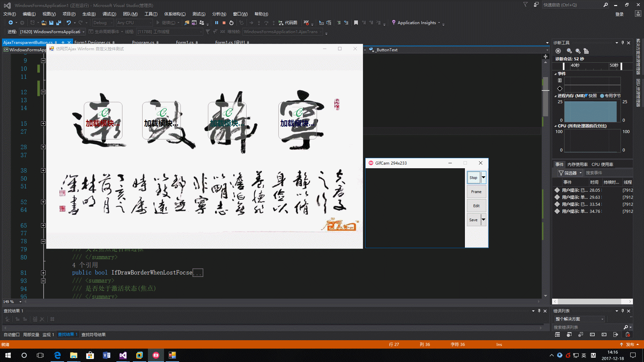This screenshot has height=362, width=644.
Task: Open the 筛选器 filter dropdown
Action: pos(570,173)
